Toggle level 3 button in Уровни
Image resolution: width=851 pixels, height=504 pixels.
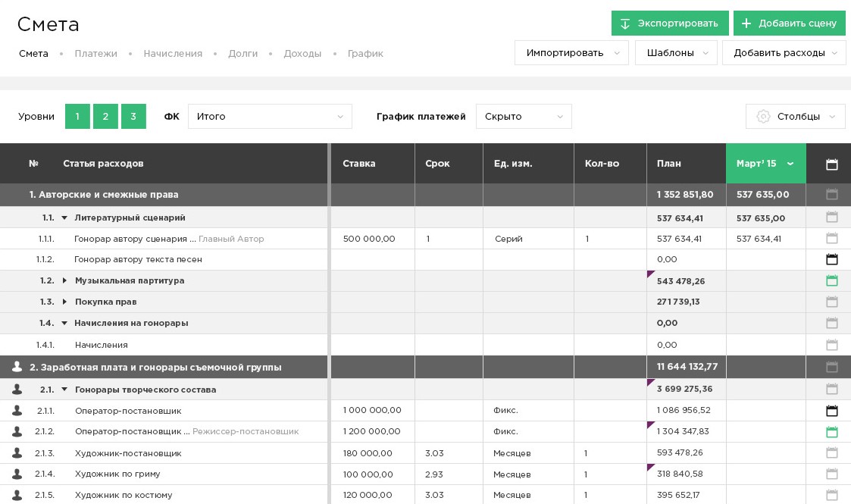click(x=133, y=117)
